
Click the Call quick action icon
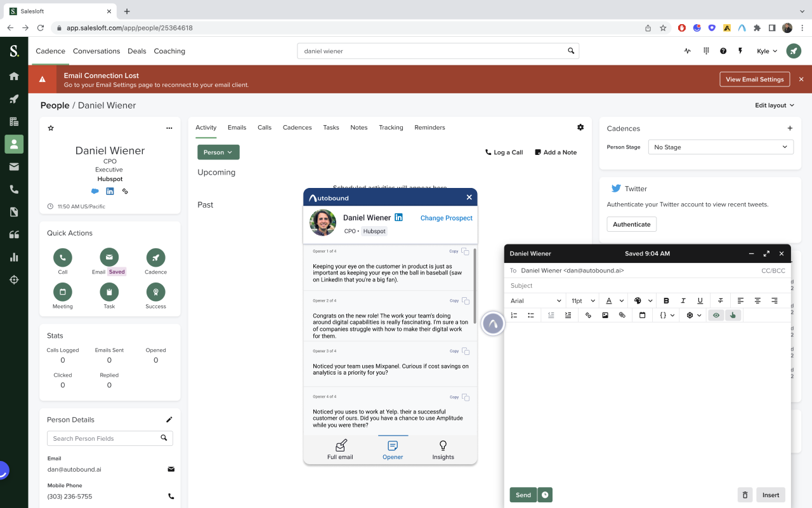63,257
